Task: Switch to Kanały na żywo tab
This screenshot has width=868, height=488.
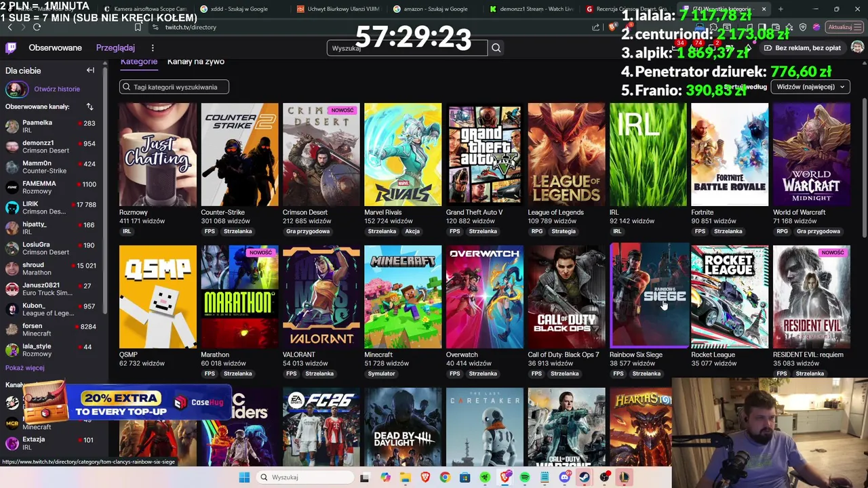Action: pyautogui.click(x=196, y=62)
